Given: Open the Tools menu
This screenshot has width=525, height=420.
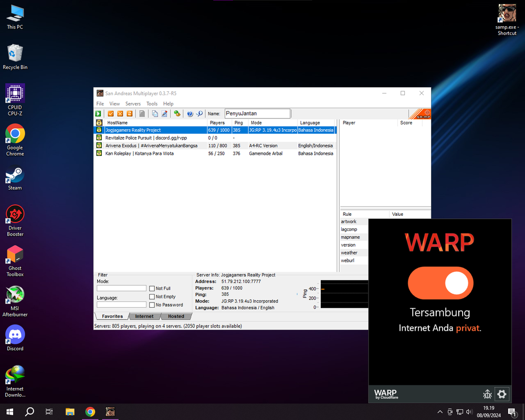Looking at the screenshot, I should [152, 104].
